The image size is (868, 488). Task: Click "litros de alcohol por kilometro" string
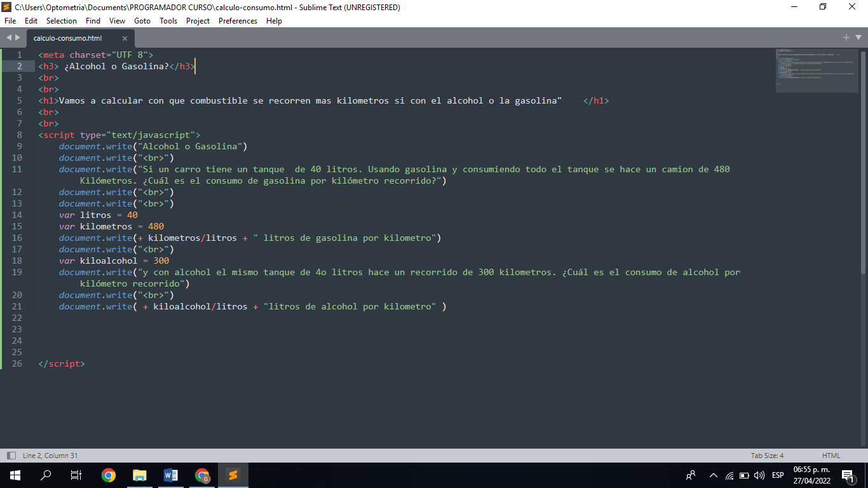349,306
